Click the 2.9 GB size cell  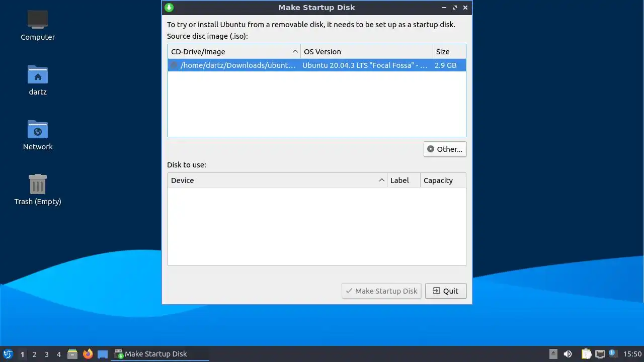(446, 65)
